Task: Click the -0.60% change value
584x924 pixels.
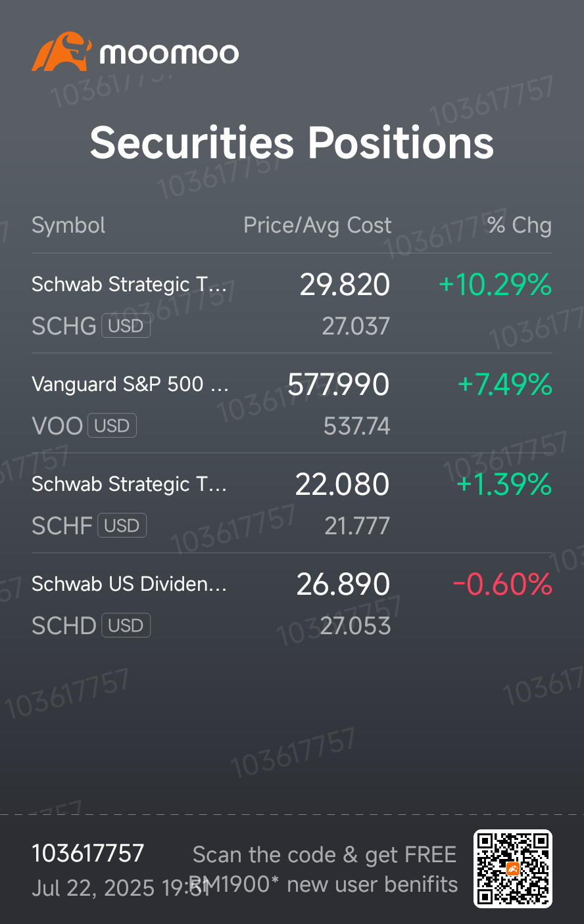Action: point(502,584)
